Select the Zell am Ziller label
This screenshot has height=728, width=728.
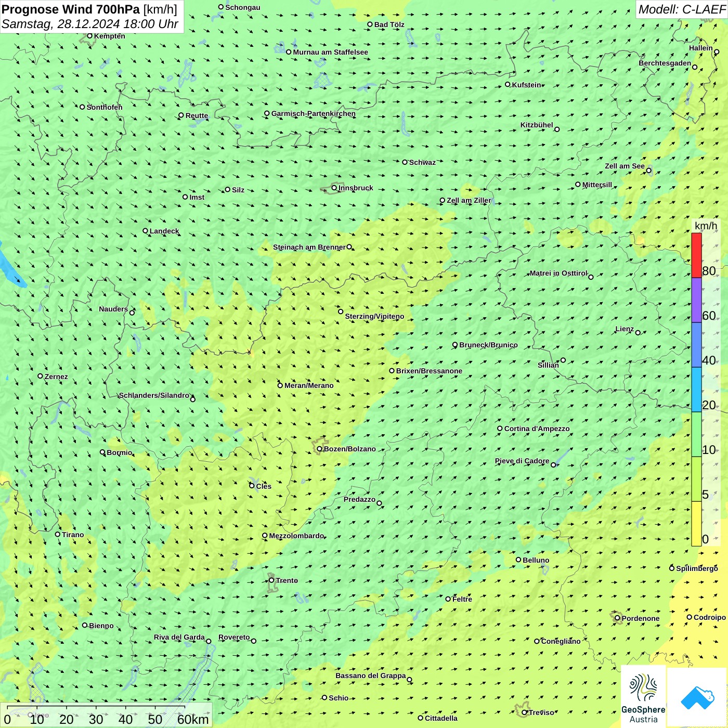(x=469, y=200)
